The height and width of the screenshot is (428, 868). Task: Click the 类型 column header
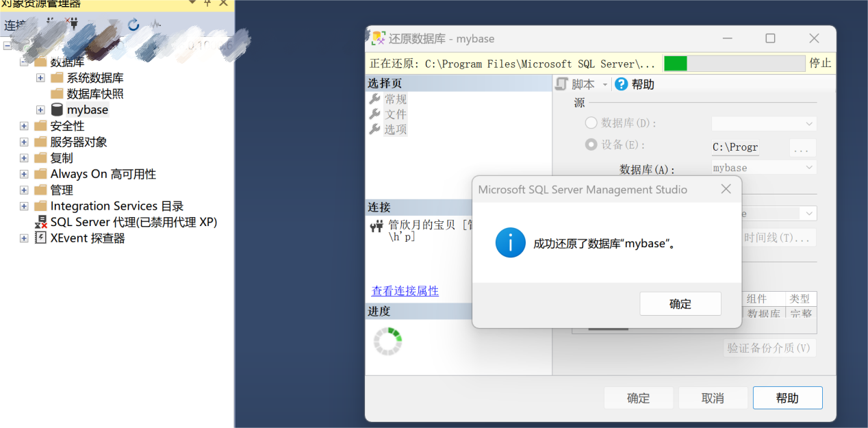click(800, 299)
